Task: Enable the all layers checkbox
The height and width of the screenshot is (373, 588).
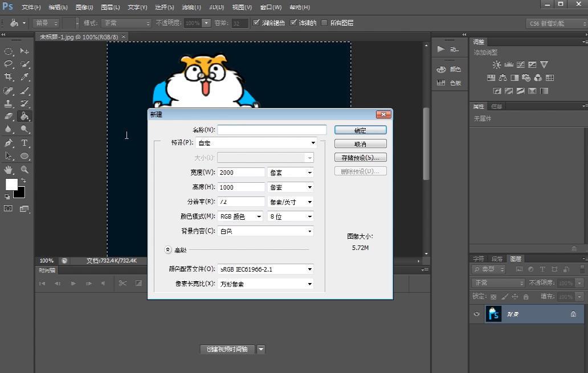Action: coord(324,22)
